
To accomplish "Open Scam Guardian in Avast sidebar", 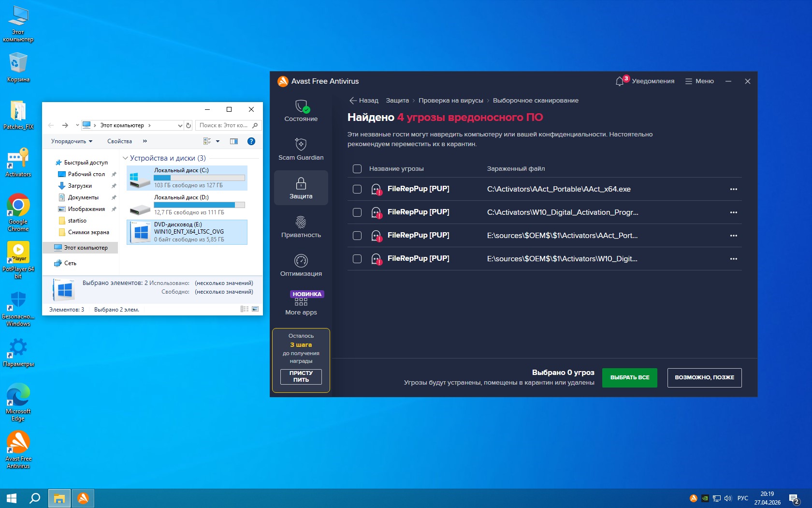I will pyautogui.click(x=301, y=149).
